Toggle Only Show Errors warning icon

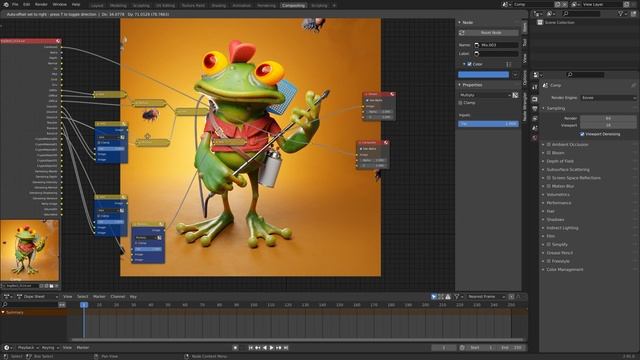(448, 297)
